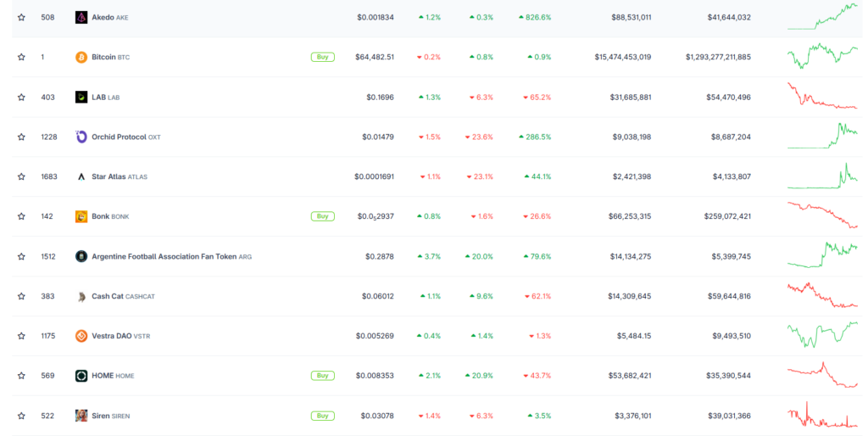The height and width of the screenshot is (436, 868).
Task: Click the Buy button for Bitcoin
Action: tap(323, 57)
